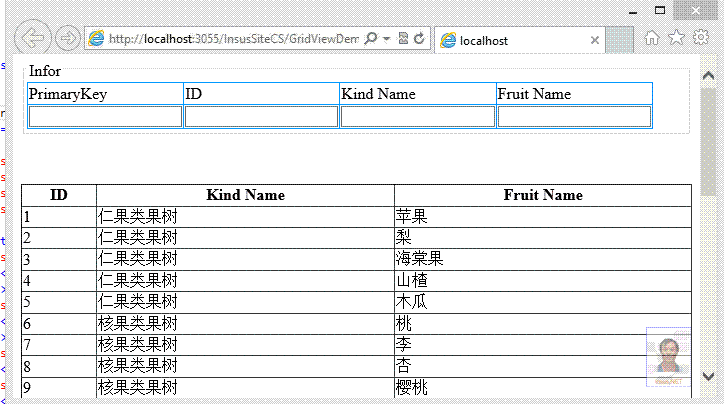This screenshot has height=404, width=724.
Task: Click the search magnifier icon in address bar
Action: pyautogui.click(x=370, y=38)
